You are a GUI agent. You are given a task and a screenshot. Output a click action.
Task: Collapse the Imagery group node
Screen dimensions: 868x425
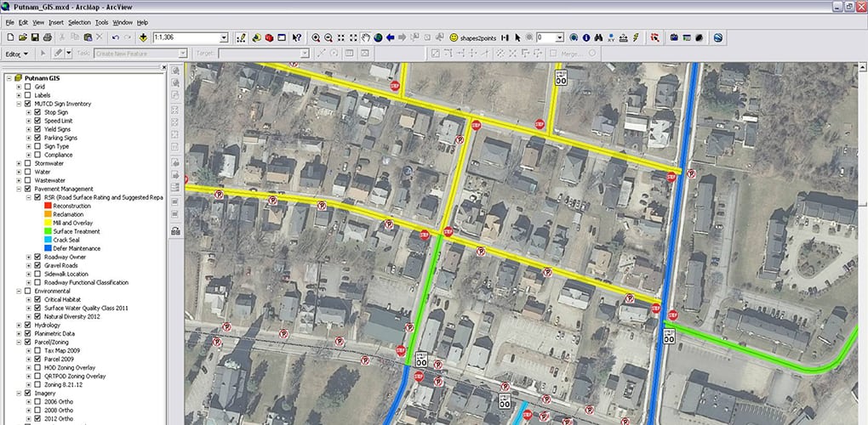pos(19,393)
